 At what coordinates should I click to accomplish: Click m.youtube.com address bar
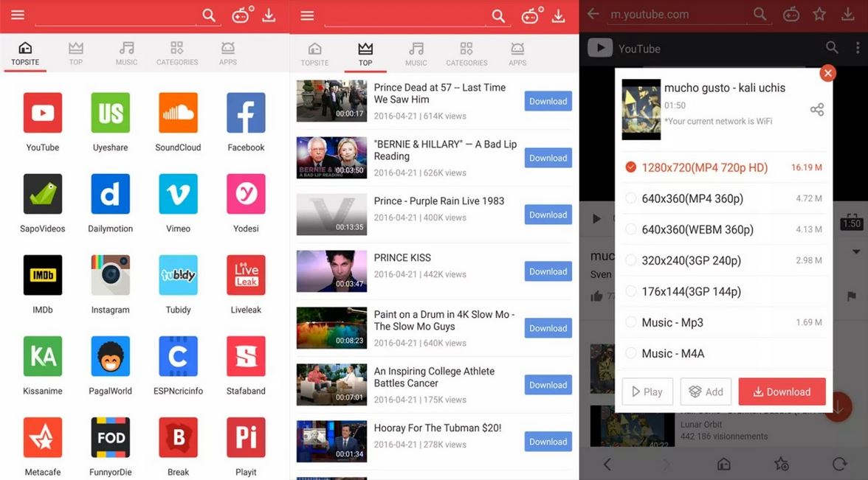tap(676, 15)
